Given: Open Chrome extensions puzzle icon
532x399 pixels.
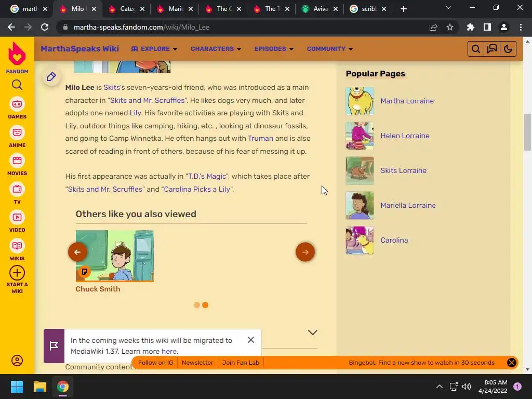Looking at the screenshot, I should 471,27.
